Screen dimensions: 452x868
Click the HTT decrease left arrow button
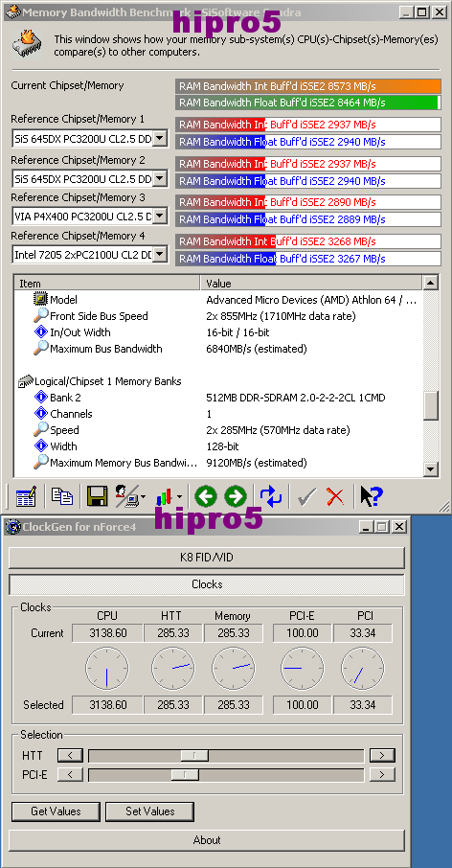click(x=70, y=755)
